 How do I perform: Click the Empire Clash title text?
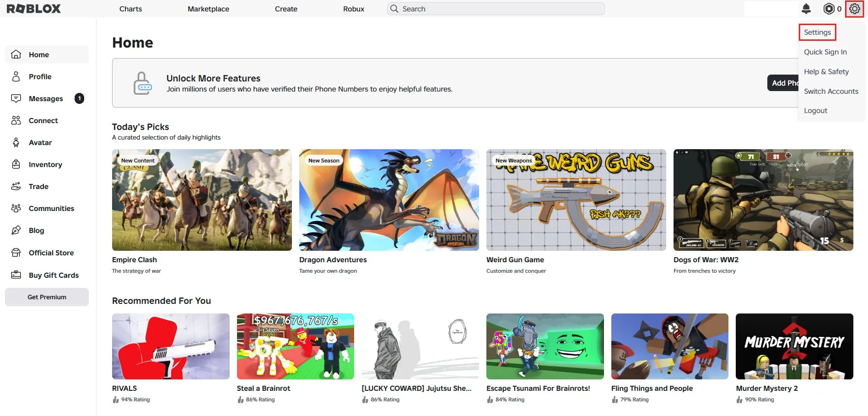[135, 259]
